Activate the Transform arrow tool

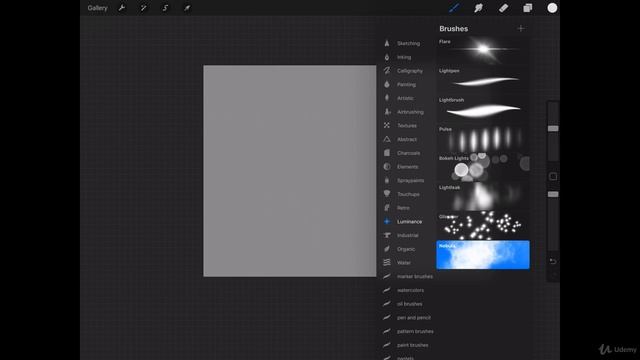click(187, 8)
